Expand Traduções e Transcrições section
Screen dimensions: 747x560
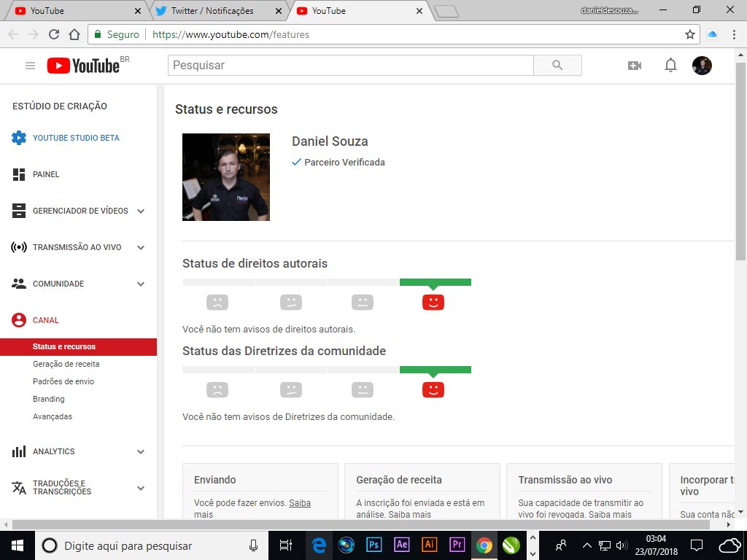point(141,488)
